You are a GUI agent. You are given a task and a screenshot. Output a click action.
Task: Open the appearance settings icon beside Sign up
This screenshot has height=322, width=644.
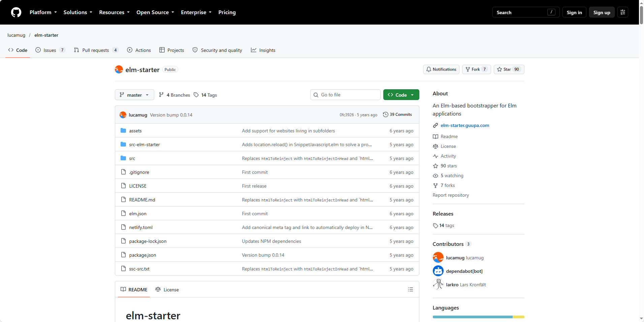coord(623,12)
